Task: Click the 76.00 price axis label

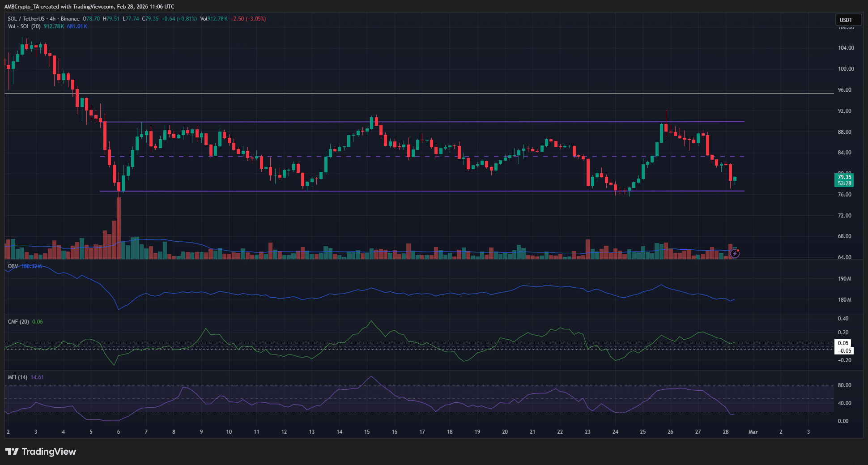Action: click(x=845, y=195)
